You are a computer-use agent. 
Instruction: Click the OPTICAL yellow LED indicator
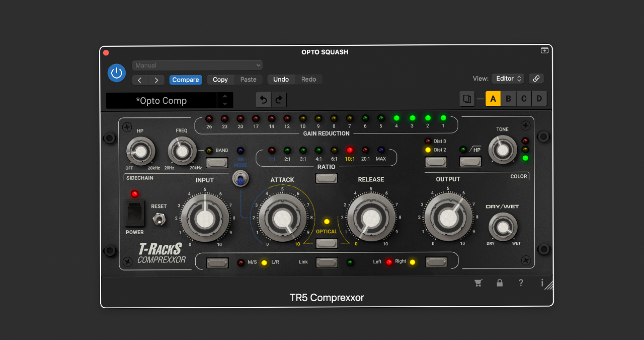coord(327,222)
